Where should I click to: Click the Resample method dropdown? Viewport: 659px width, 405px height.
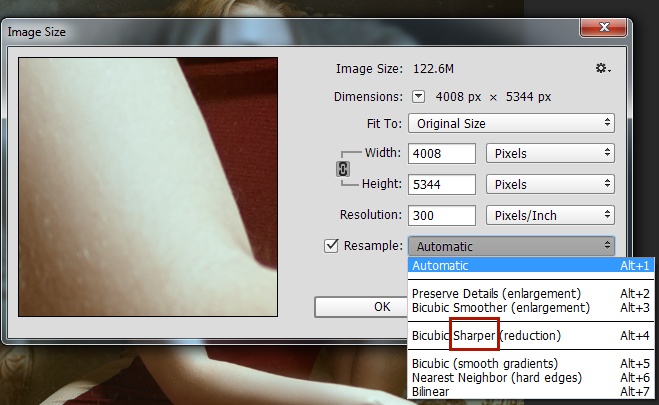coord(511,246)
